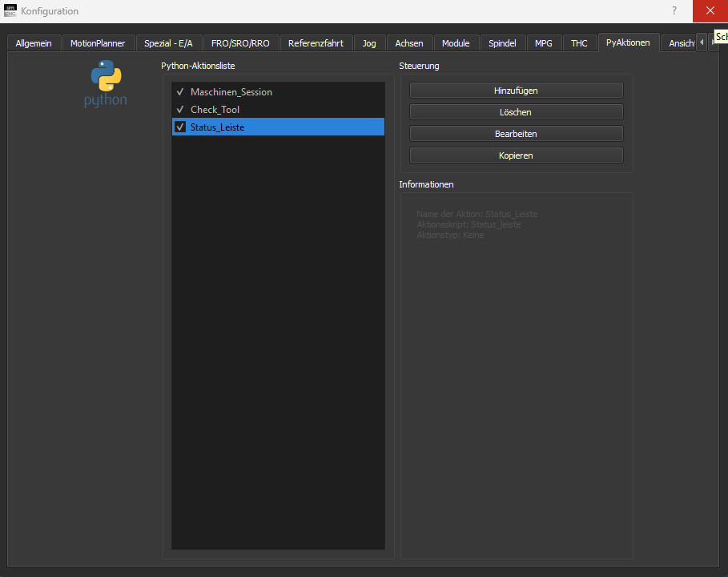Switch to the Achsen tab

(x=409, y=43)
